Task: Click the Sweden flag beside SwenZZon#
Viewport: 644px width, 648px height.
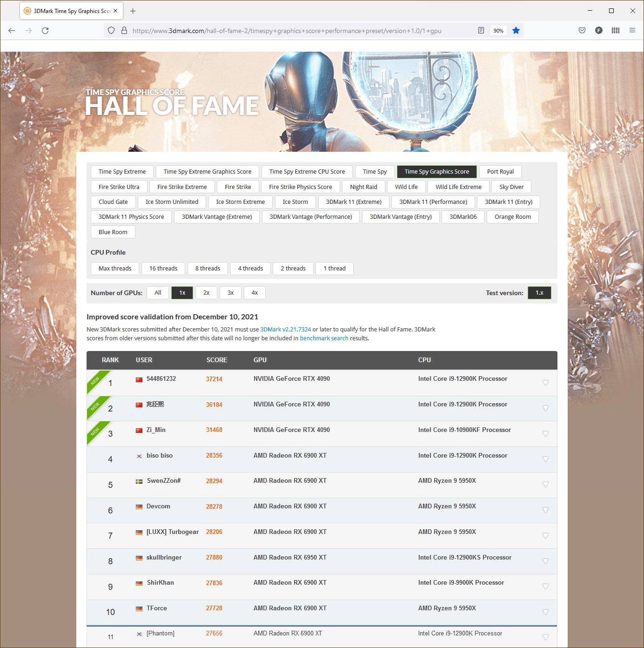Action: pyautogui.click(x=139, y=481)
